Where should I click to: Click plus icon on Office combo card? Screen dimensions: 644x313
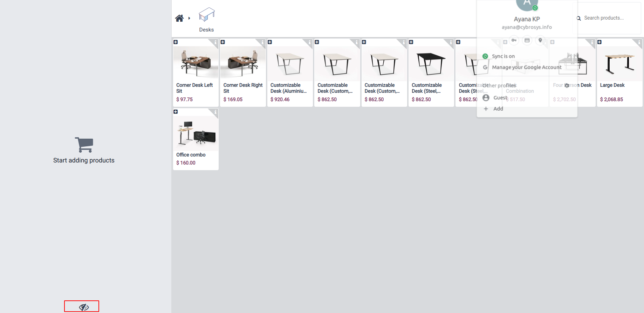click(x=176, y=112)
